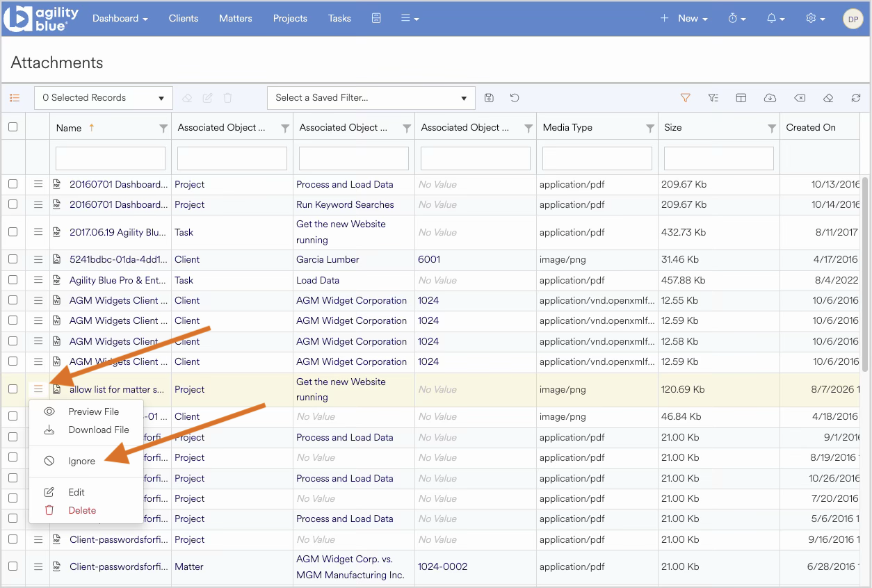Open the 1024-0002 matter number link

pos(442,566)
